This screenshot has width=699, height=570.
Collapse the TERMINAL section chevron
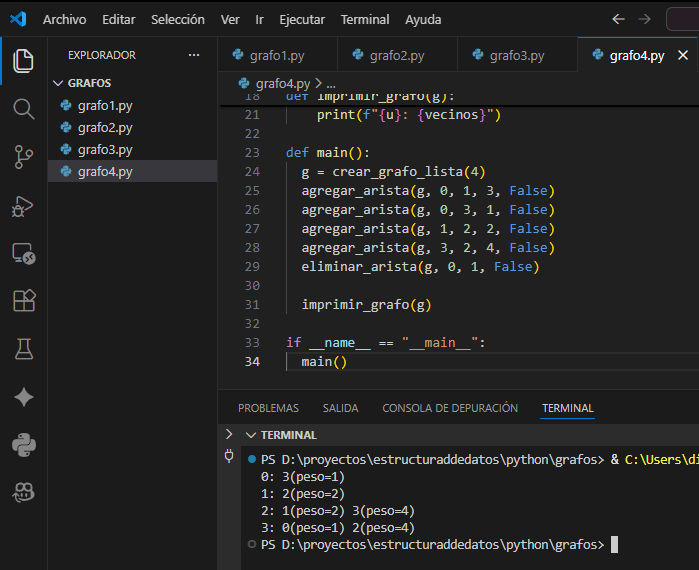250,435
